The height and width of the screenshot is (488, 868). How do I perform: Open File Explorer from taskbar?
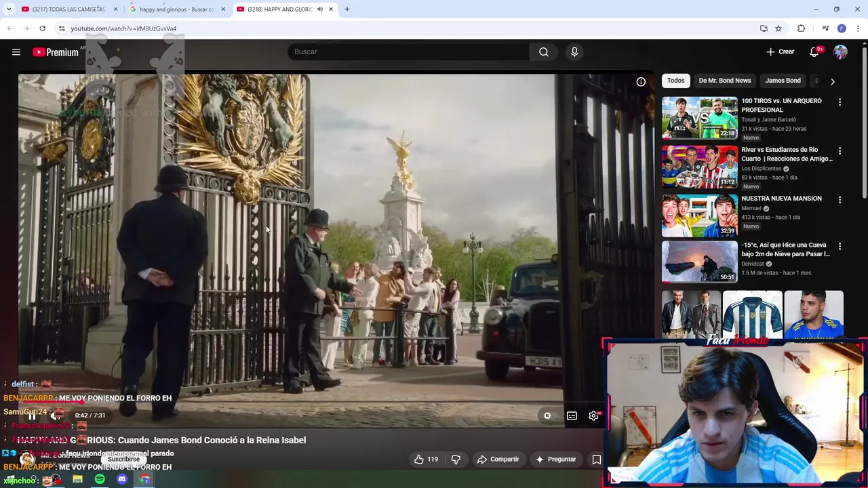point(77,479)
